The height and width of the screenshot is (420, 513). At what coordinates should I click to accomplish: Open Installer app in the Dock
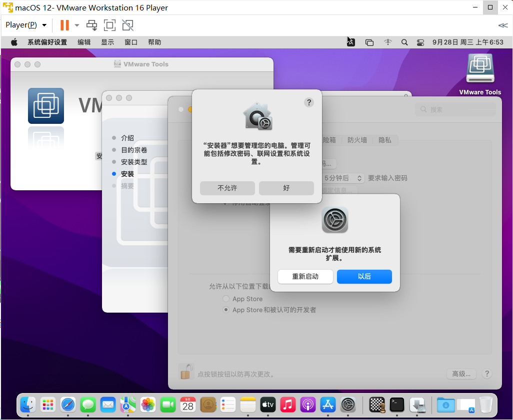417,405
